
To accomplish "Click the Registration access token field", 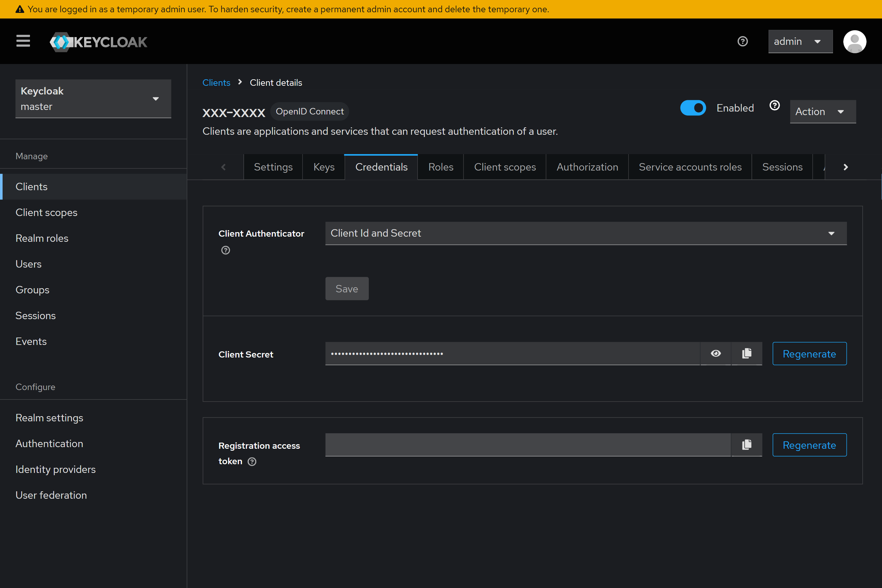I will tap(528, 445).
